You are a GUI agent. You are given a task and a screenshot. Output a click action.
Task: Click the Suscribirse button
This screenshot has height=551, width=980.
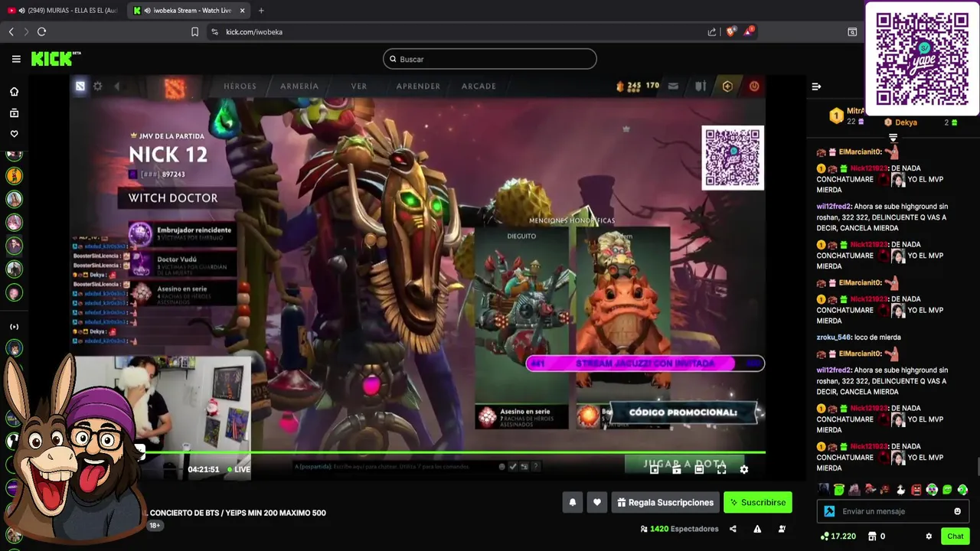[x=758, y=503]
